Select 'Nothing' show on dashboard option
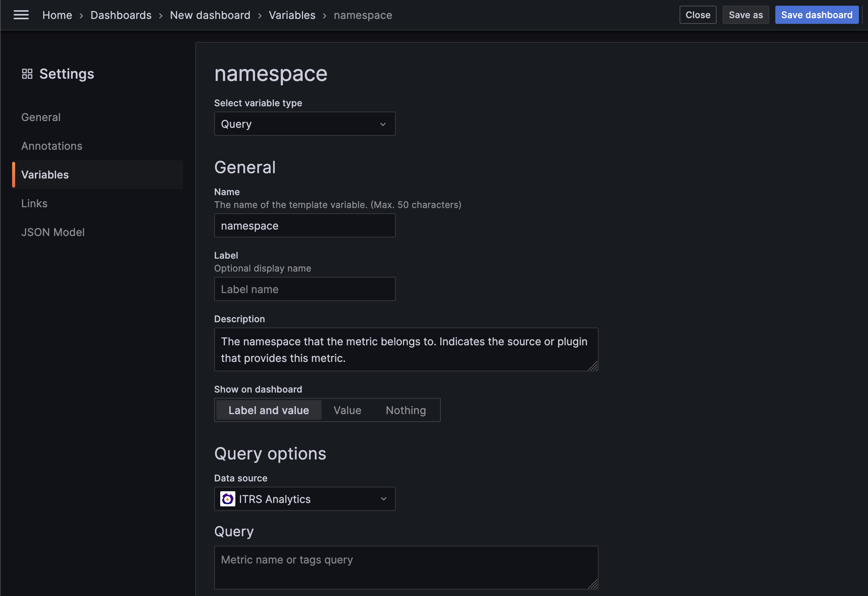The height and width of the screenshot is (596, 868). [406, 410]
